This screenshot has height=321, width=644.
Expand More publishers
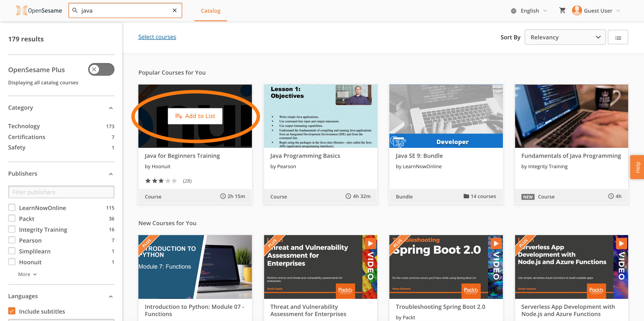(28, 274)
